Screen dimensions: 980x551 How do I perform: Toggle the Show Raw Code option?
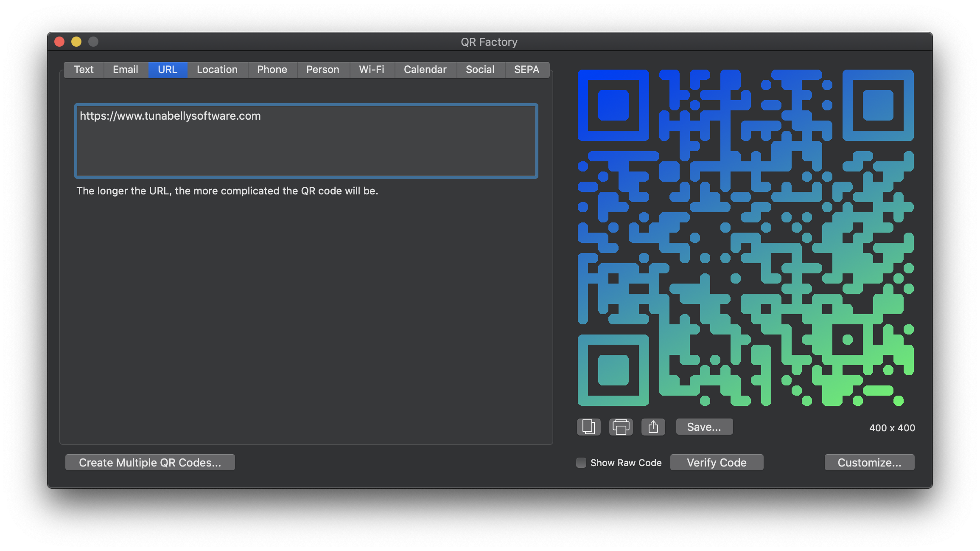(580, 463)
